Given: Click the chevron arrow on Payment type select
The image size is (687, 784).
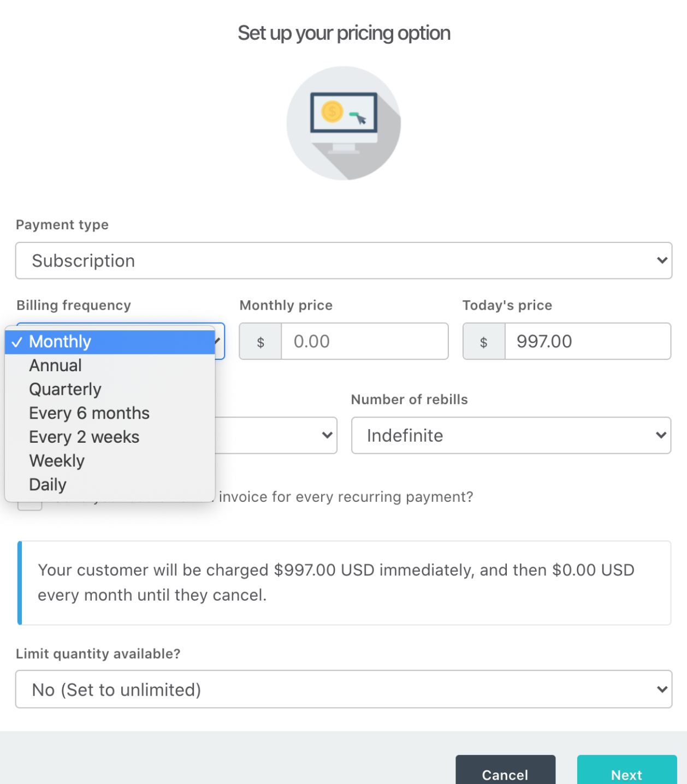Looking at the screenshot, I should (662, 261).
